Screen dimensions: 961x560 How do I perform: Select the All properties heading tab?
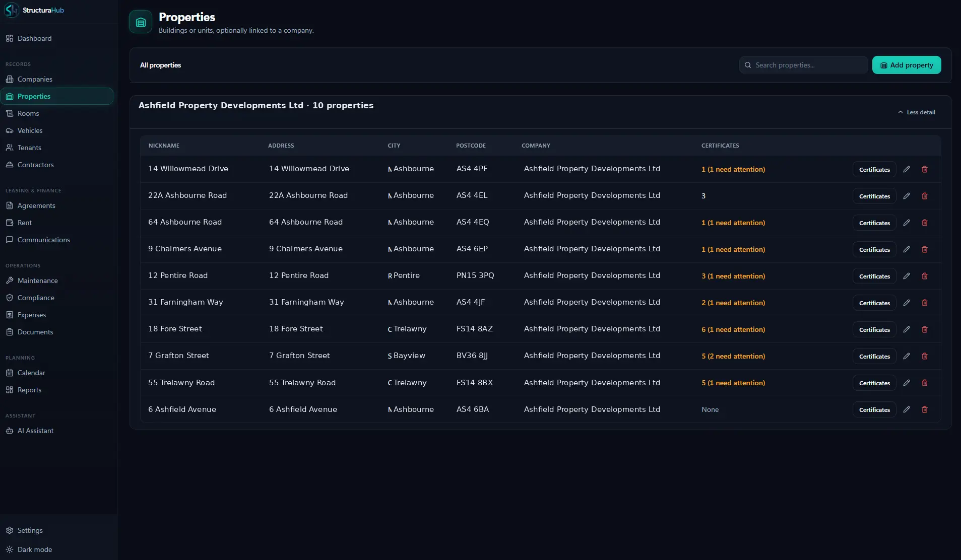pos(160,65)
